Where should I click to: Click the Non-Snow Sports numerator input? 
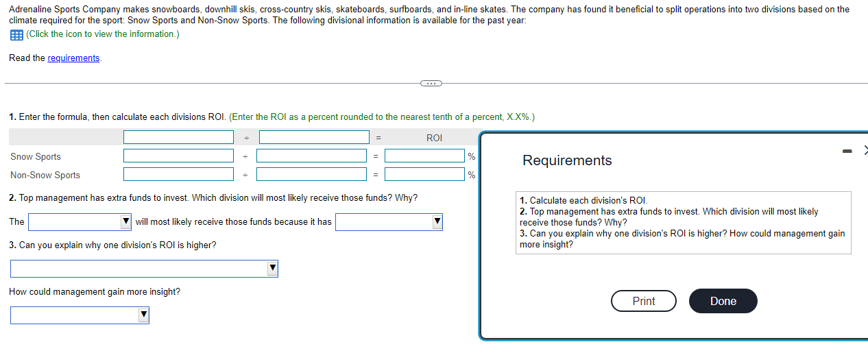click(178, 175)
